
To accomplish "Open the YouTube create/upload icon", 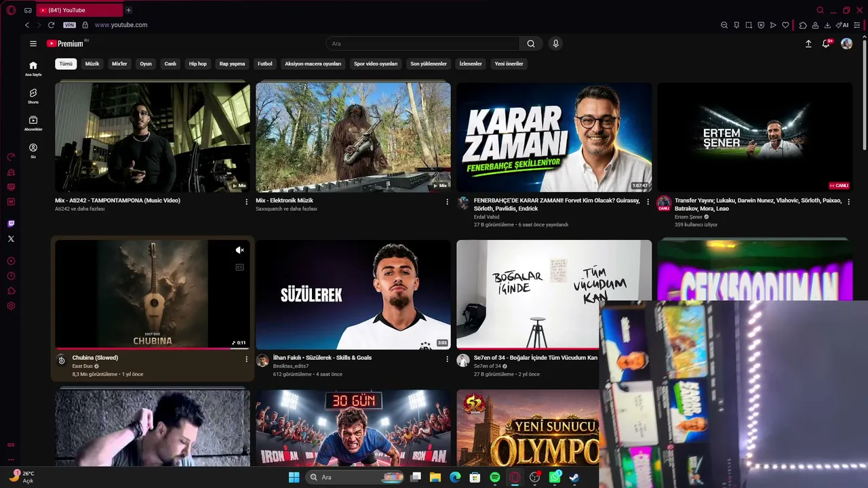I will [808, 43].
